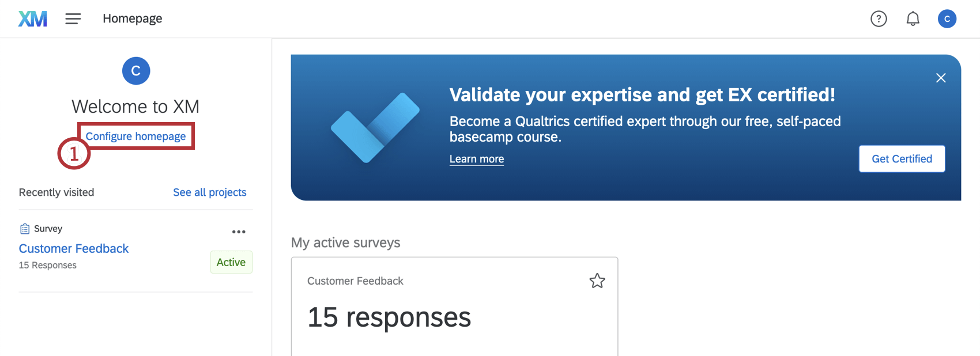Dismiss the certification banner
This screenshot has width=980, height=356.
point(941,78)
